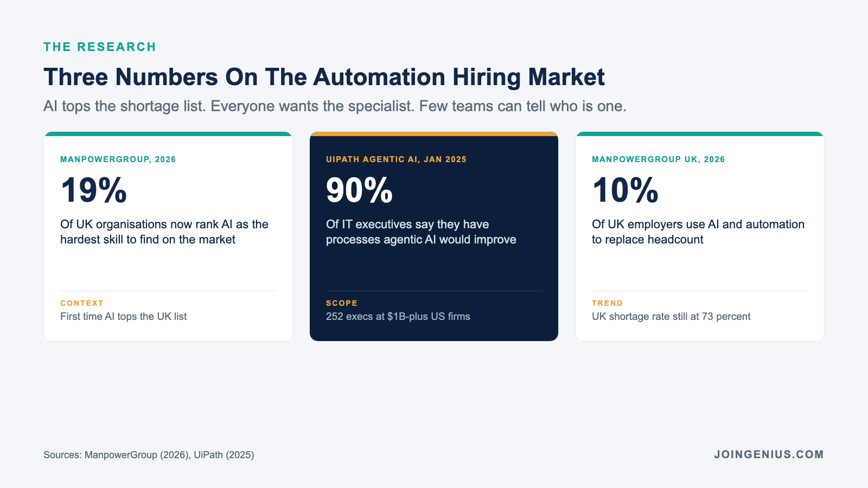Click 'UK shortage rate still at 73 percent'

tap(671, 317)
